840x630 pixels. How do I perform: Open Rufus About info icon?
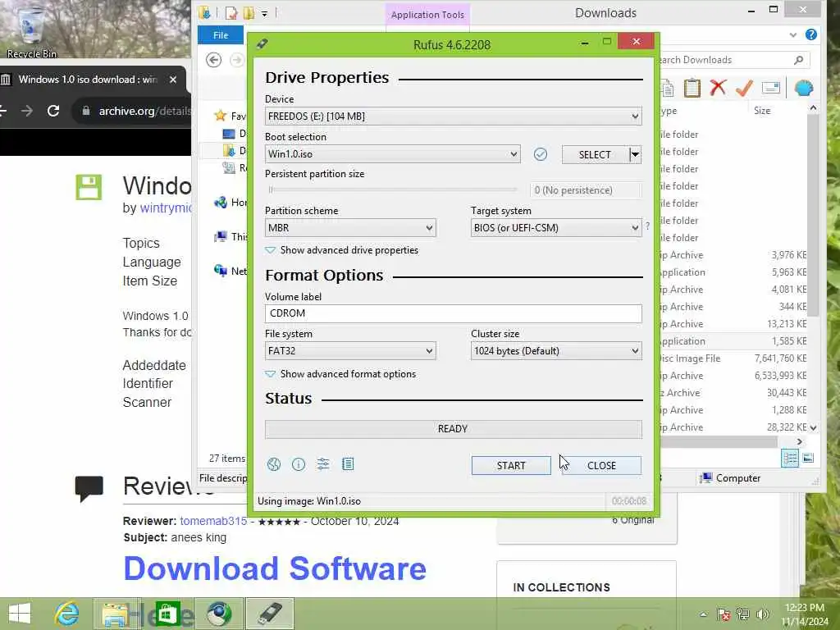[299, 464]
